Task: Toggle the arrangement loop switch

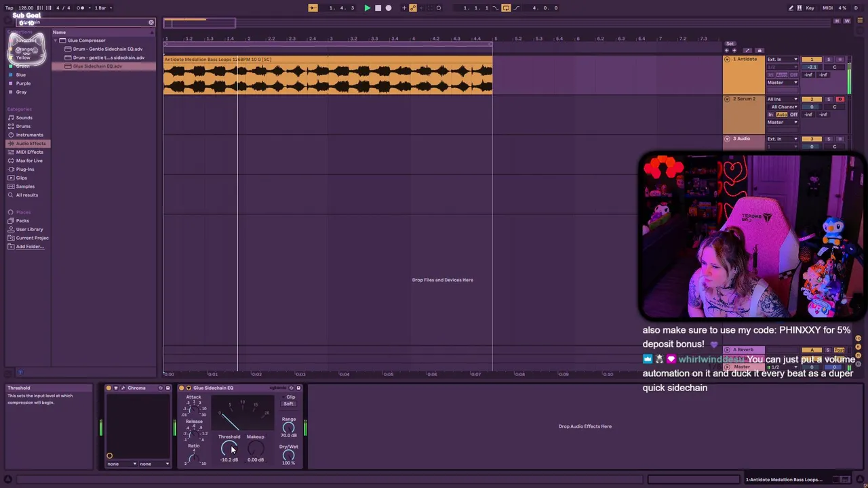Action: (506, 8)
